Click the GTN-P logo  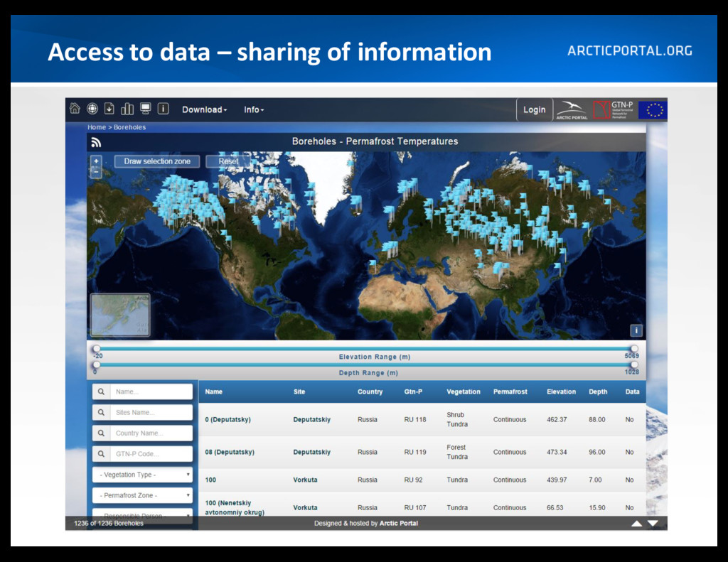click(x=614, y=110)
